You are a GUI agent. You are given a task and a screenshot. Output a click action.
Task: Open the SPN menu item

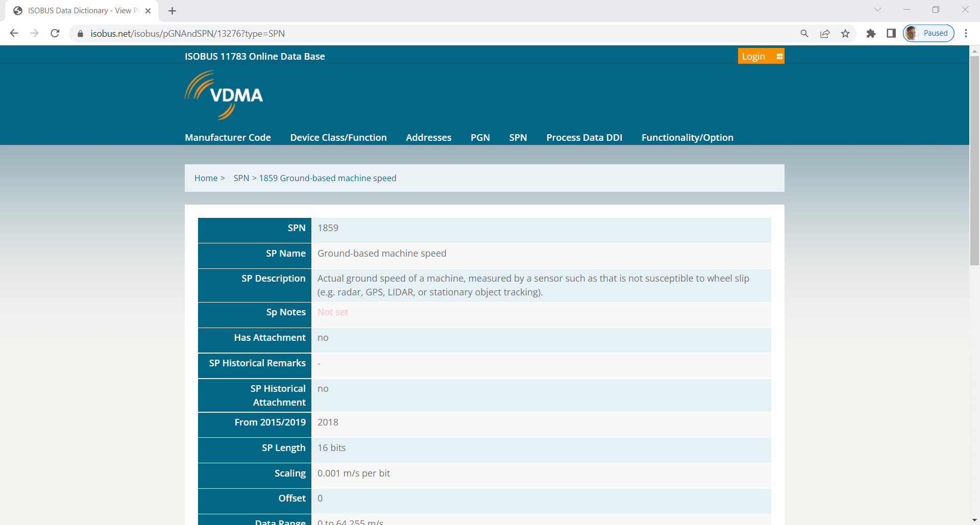(x=518, y=138)
